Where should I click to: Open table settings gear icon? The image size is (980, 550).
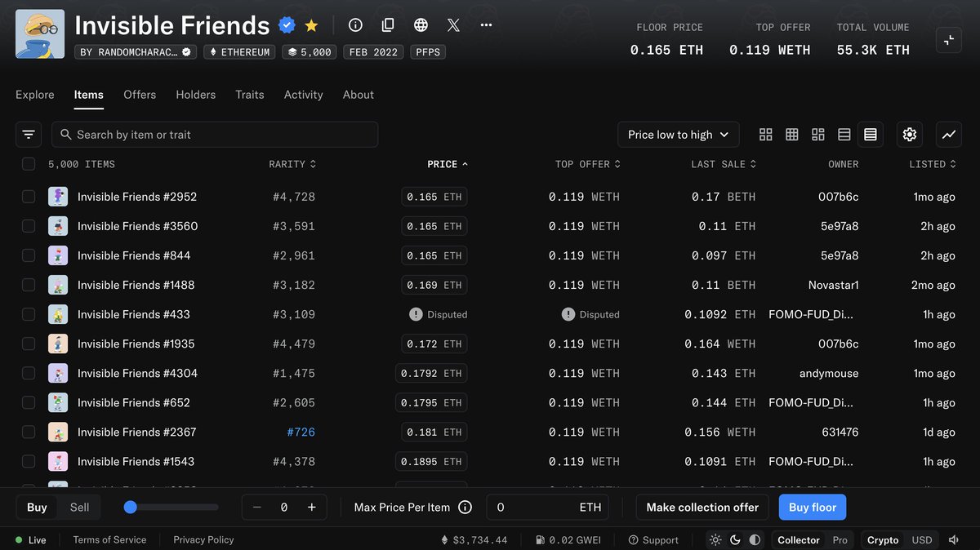point(910,135)
